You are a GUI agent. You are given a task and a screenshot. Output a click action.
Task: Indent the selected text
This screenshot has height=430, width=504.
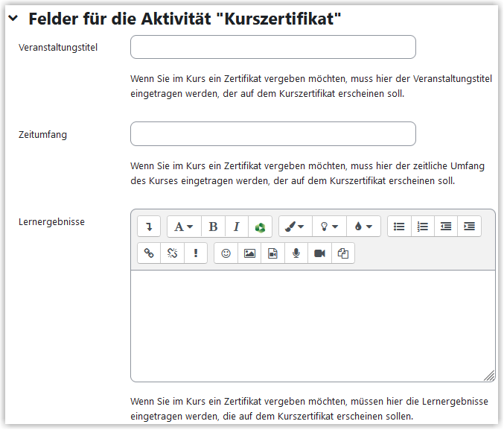coord(469,227)
